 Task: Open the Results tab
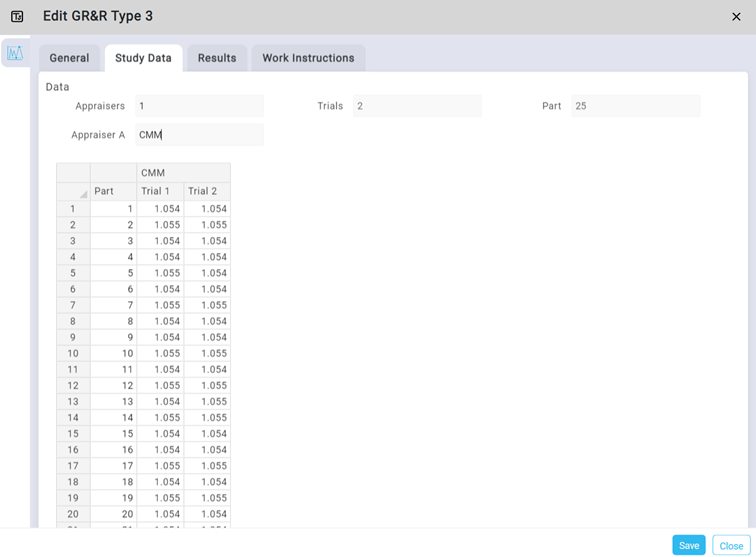(x=217, y=58)
